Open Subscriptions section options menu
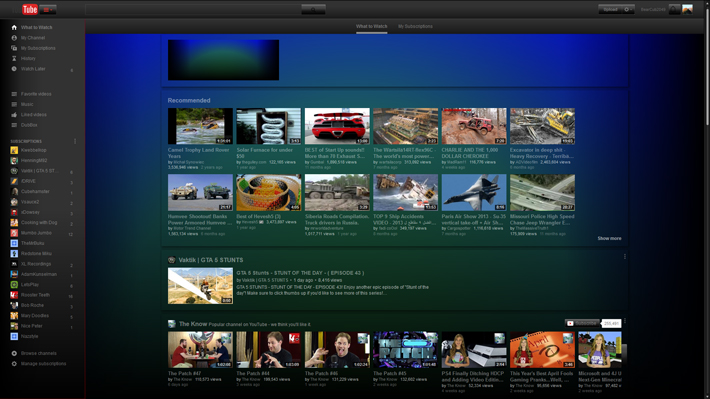710x399 pixels. (x=75, y=141)
